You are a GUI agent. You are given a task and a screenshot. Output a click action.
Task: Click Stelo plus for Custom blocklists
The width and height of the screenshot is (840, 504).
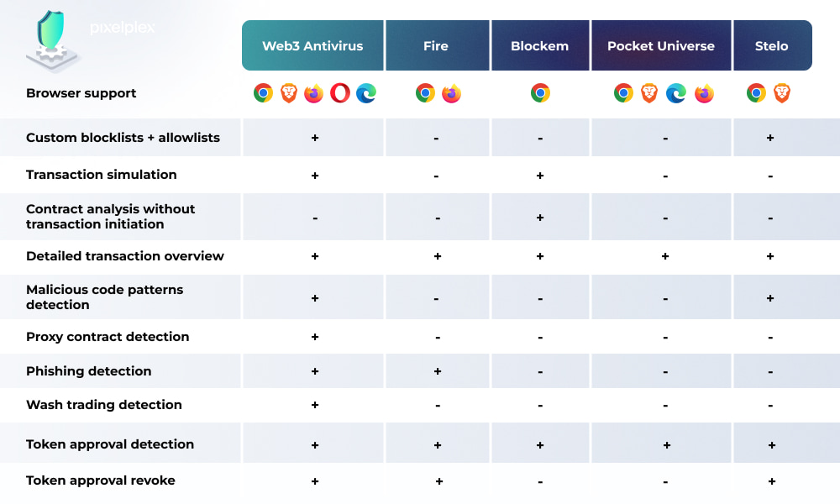(x=770, y=139)
